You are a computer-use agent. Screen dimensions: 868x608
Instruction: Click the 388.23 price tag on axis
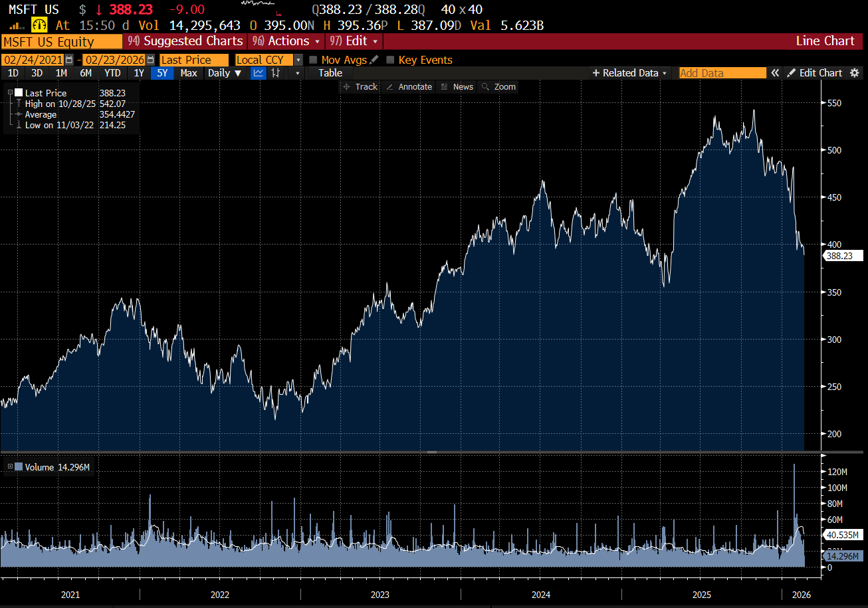point(843,256)
